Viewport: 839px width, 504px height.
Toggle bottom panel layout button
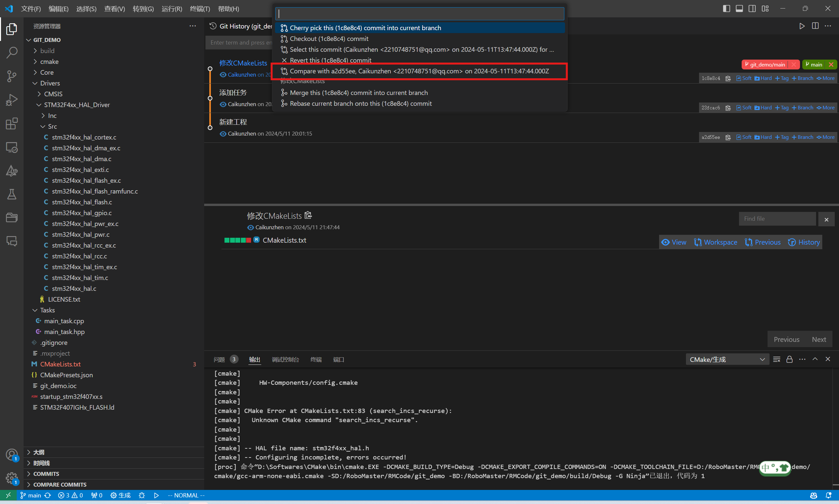click(x=739, y=9)
